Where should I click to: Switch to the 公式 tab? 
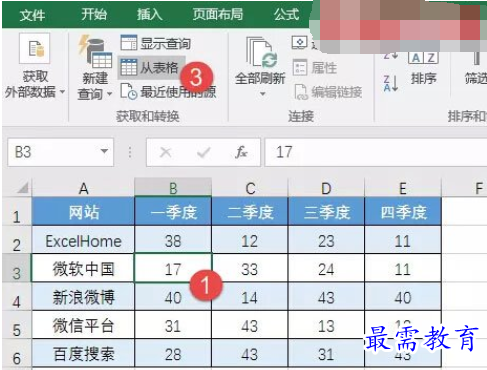point(286,15)
